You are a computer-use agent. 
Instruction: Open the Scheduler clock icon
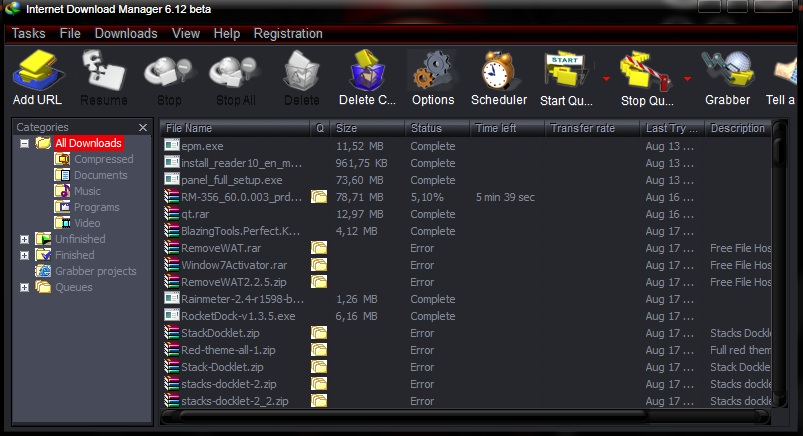pos(498,71)
